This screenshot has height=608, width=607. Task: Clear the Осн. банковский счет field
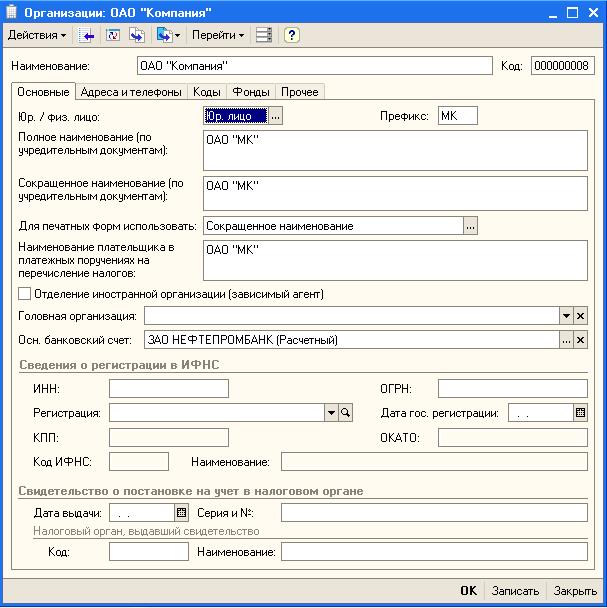coord(581,340)
